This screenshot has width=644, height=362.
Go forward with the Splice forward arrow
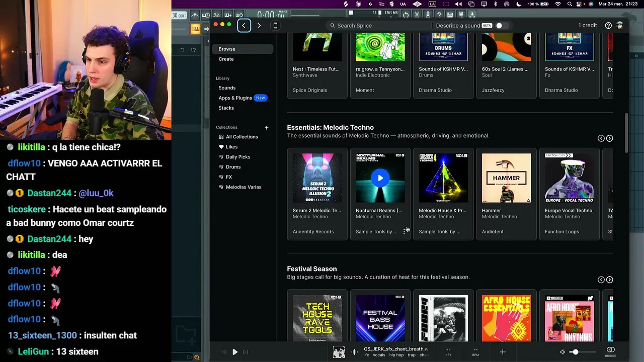pyautogui.click(x=259, y=25)
